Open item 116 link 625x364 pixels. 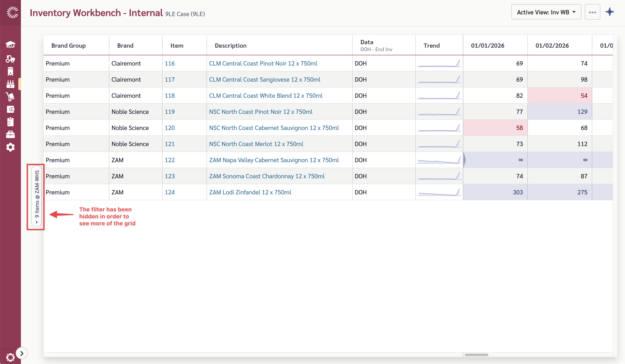tap(170, 63)
